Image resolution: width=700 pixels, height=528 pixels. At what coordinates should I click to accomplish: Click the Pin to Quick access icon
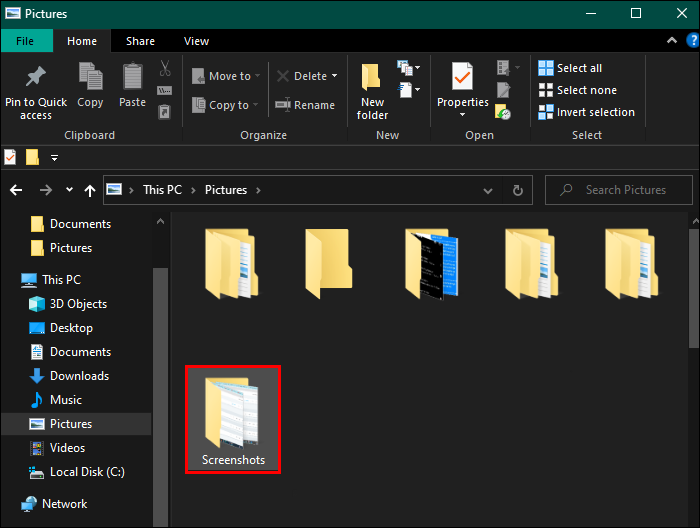coord(36,76)
